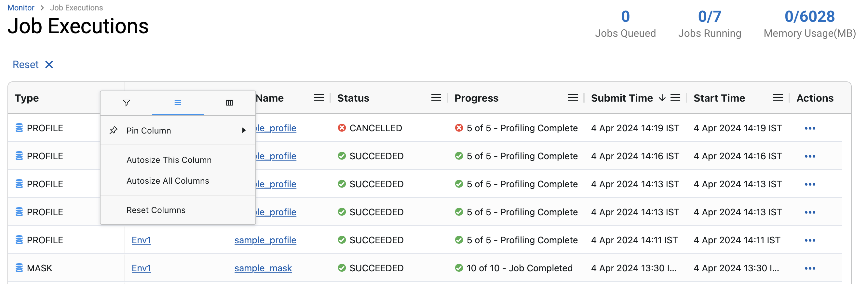The image size is (868, 284).
Task: Open Env1 link in MASK row
Action: [x=141, y=268]
